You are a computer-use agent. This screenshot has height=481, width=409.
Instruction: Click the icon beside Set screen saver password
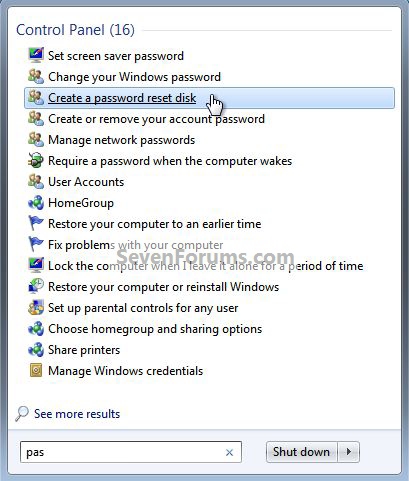(36, 55)
